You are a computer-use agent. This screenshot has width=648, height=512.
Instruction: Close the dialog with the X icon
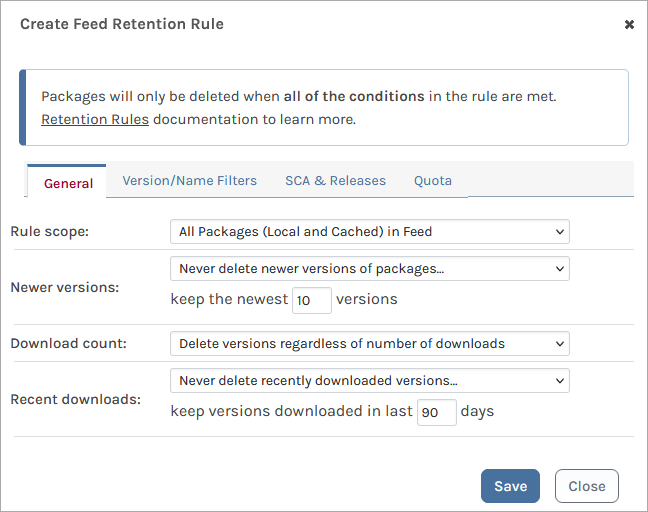point(629,24)
